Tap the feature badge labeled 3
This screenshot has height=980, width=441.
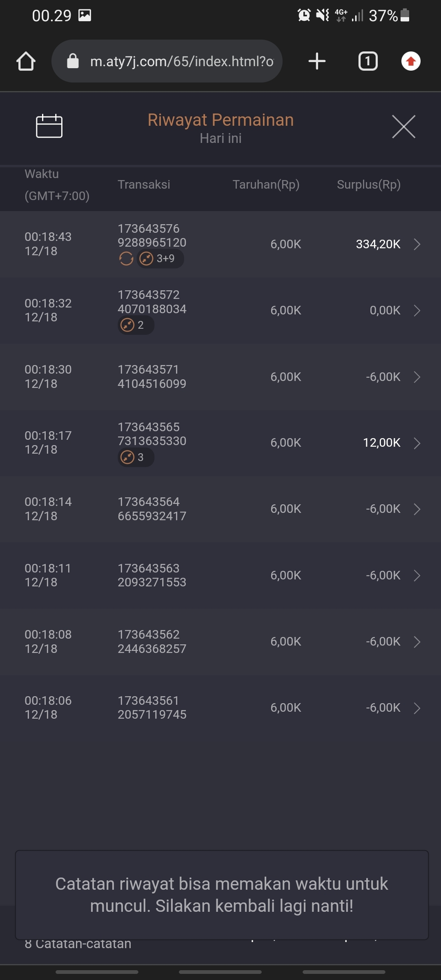136,457
